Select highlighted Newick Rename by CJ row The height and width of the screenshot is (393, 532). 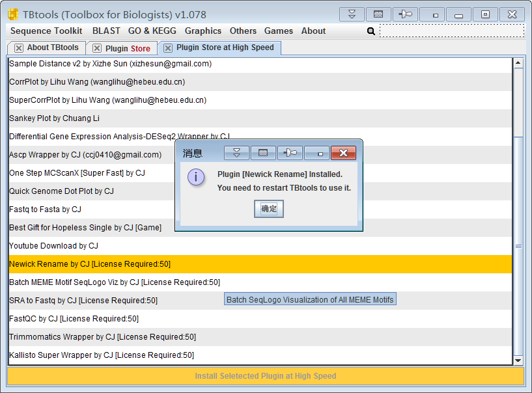(260, 264)
